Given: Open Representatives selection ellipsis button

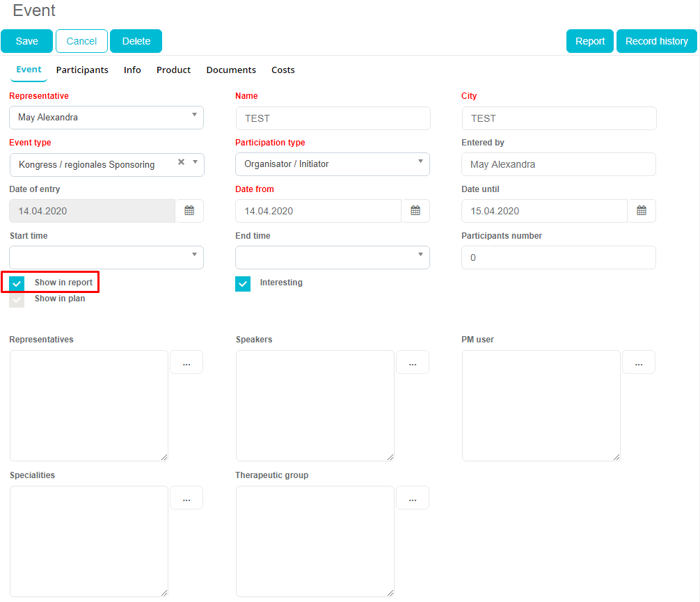Looking at the screenshot, I should pyautogui.click(x=186, y=363).
